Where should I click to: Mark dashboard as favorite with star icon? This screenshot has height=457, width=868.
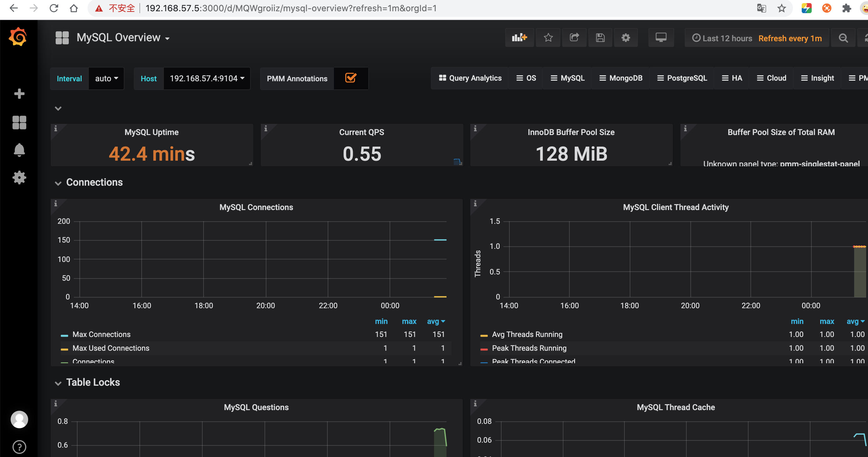click(548, 38)
